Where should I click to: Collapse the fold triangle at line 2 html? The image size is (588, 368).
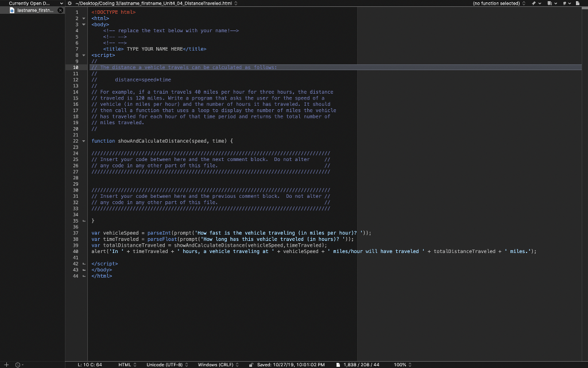84,18
